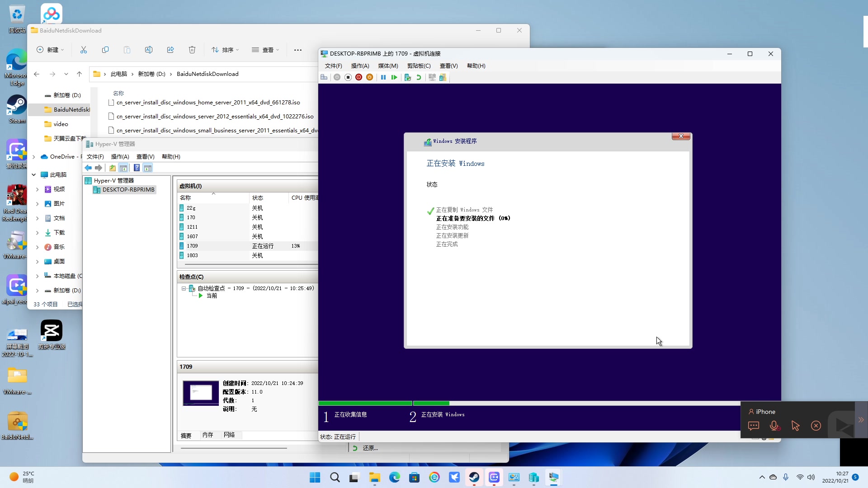Click the Windows install progress bar
The width and height of the screenshot is (868, 488).
pos(529,403)
